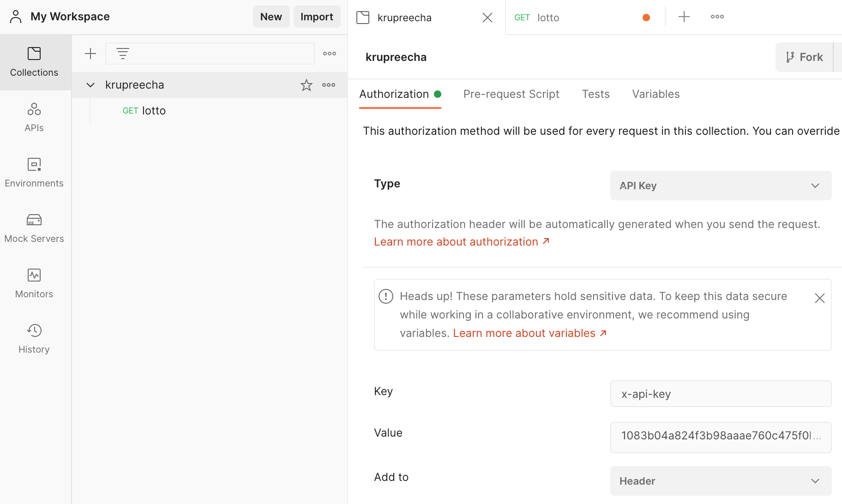Open the authorization Type dropdown

(x=721, y=186)
